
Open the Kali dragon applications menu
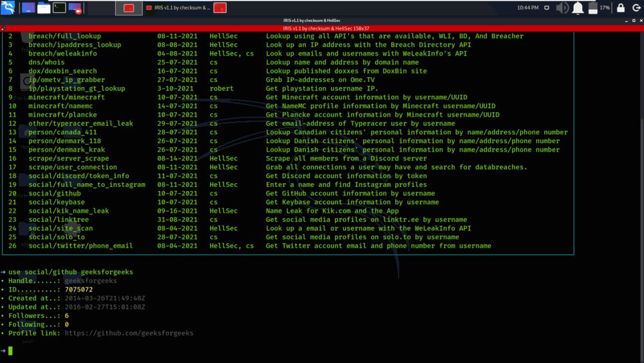coord(8,7)
